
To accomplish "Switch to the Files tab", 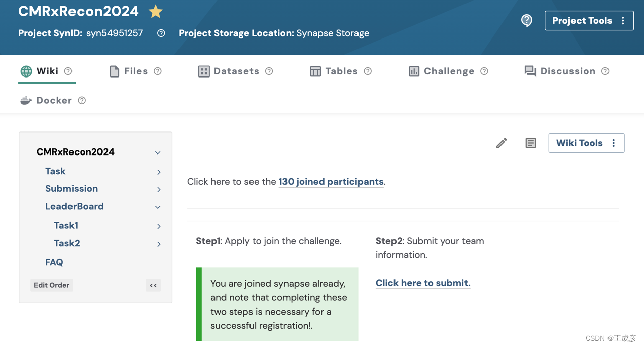I will [x=136, y=71].
